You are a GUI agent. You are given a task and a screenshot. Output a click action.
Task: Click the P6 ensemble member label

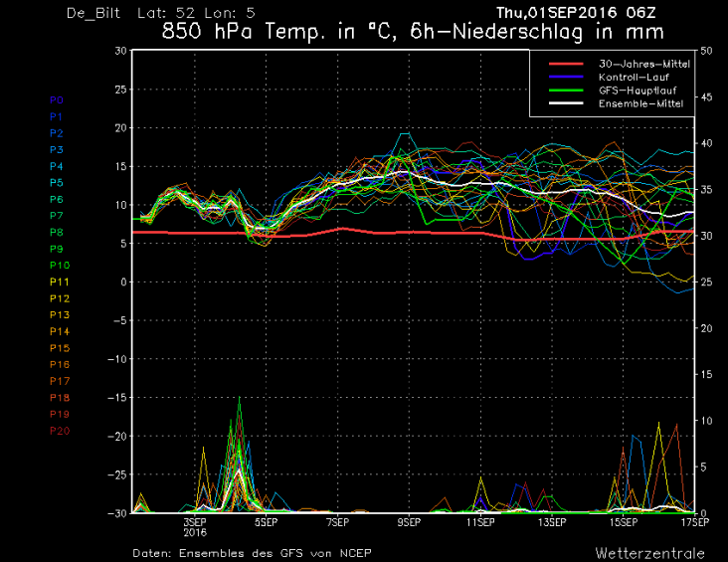[56, 199]
